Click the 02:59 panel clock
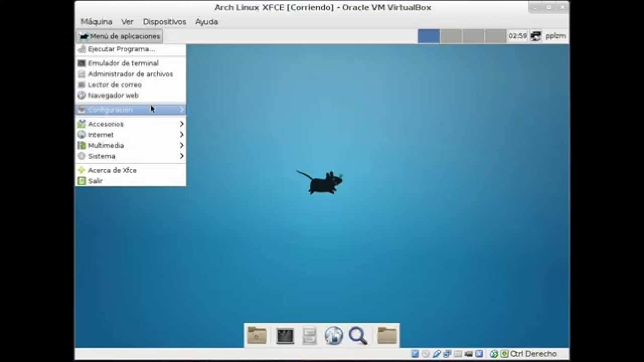The image size is (644, 362). pos(518,36)
